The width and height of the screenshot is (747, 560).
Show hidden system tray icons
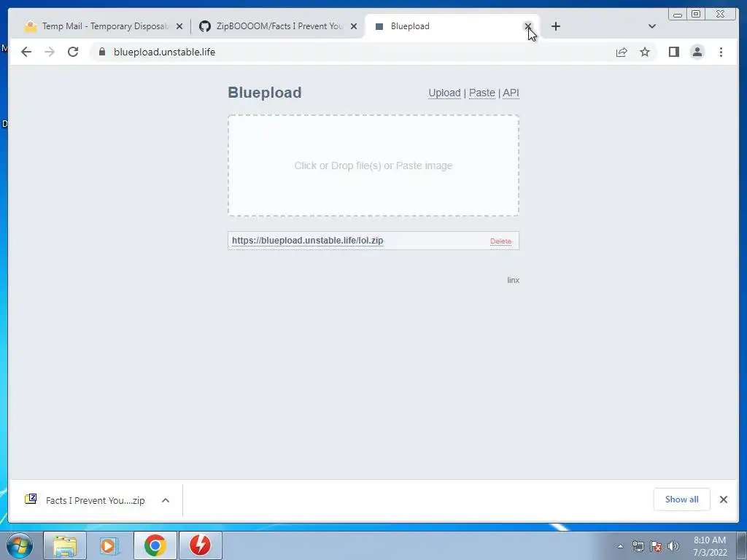coord(620,546)
